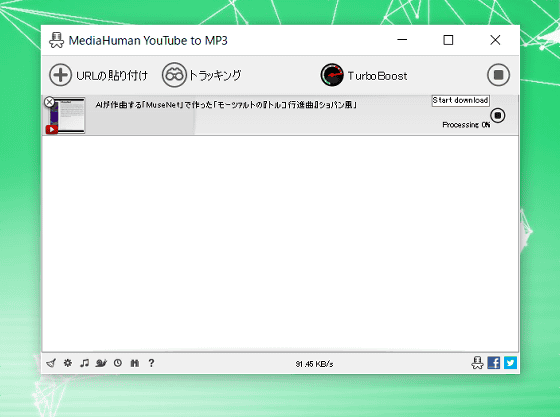Toggle the snail speed limit icon

(x=101, y=363)
